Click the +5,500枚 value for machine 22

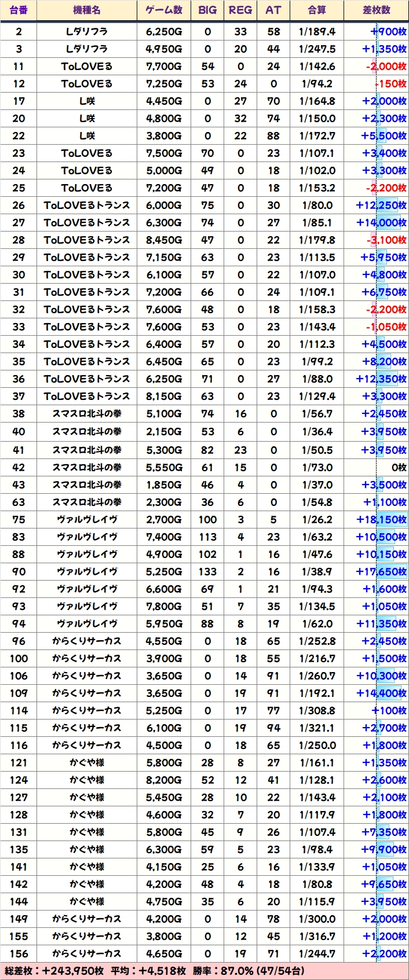point(384,135)
